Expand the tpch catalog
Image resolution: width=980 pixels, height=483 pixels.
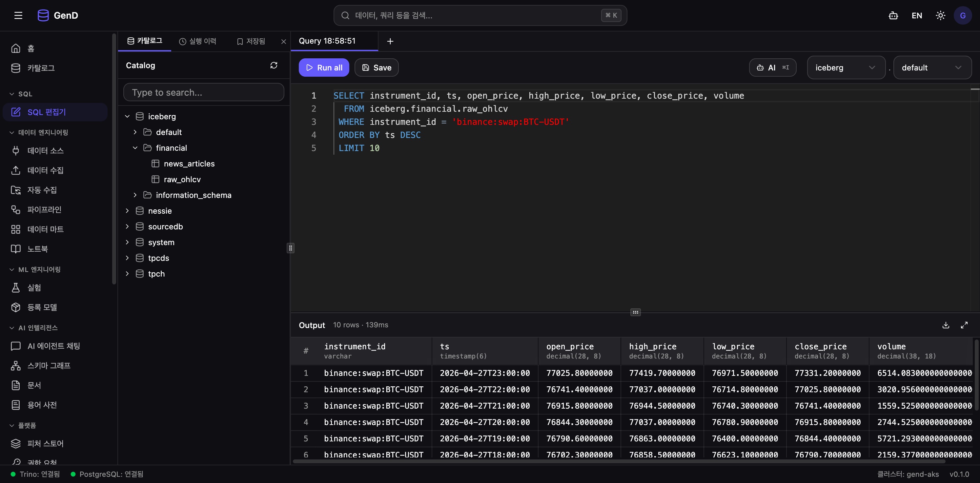click(128, 274)
